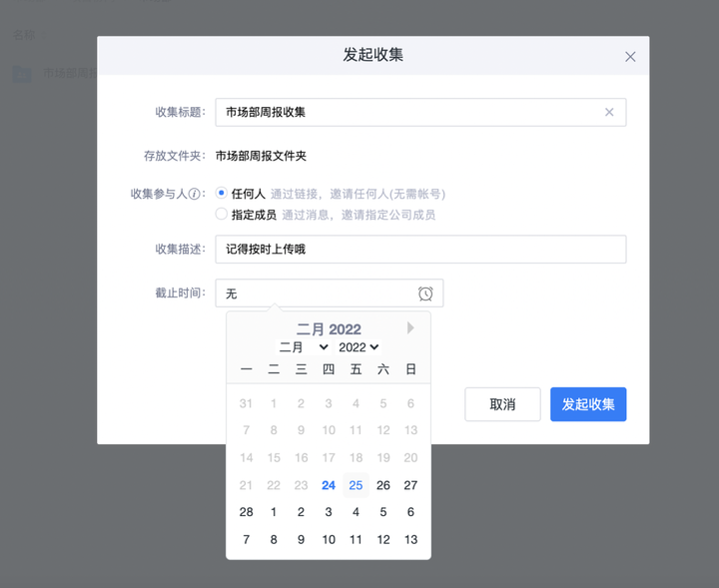Viewport: 719px width, 588px height.
Task: Open the alarm clock icon in 截止时间 field
Action: click(x=425, y=294)
